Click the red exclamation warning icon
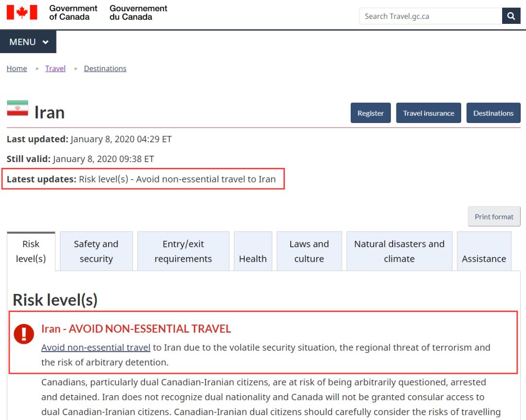The image size is (526, 420). point(24,334)
